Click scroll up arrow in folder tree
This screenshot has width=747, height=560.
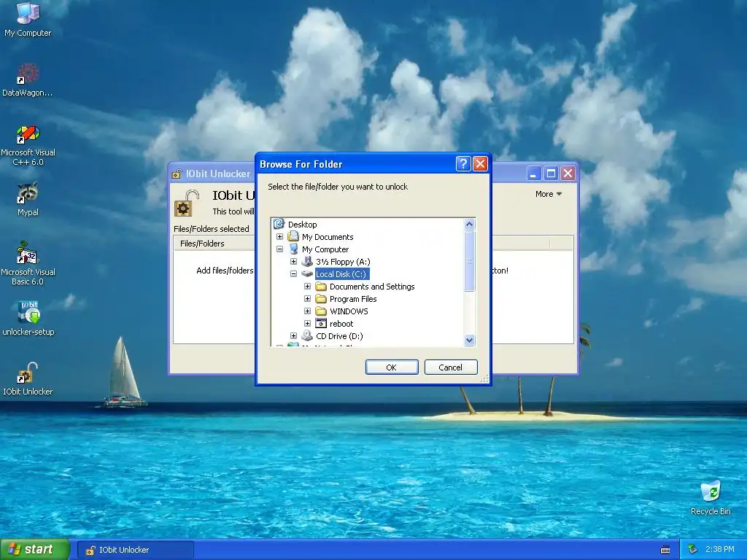point(469,225)
